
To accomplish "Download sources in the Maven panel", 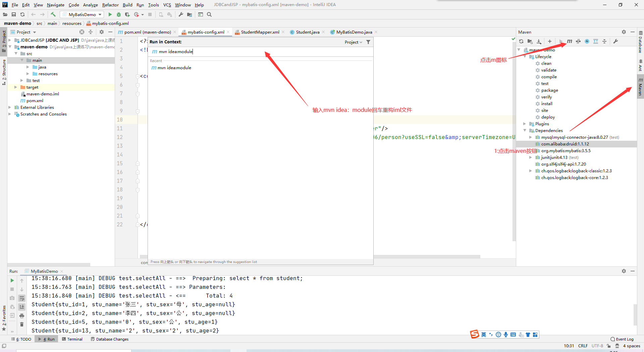I will (x=539, y=41).
